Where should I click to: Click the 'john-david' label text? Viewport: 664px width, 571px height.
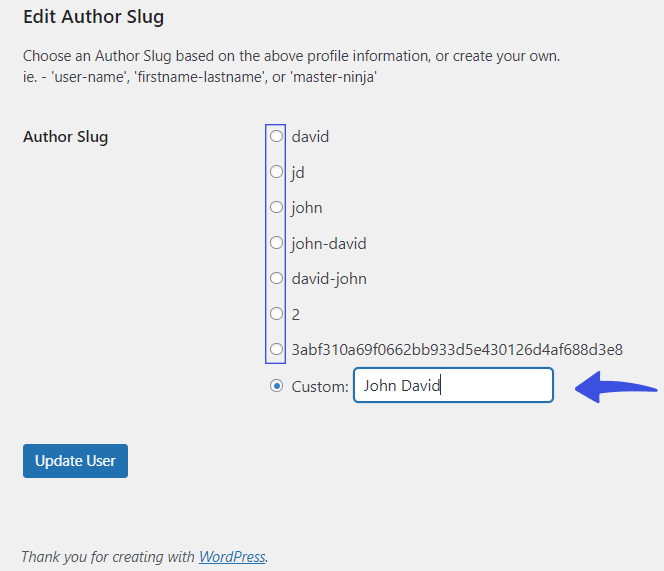pyautogui.click(x=329, y=244)
